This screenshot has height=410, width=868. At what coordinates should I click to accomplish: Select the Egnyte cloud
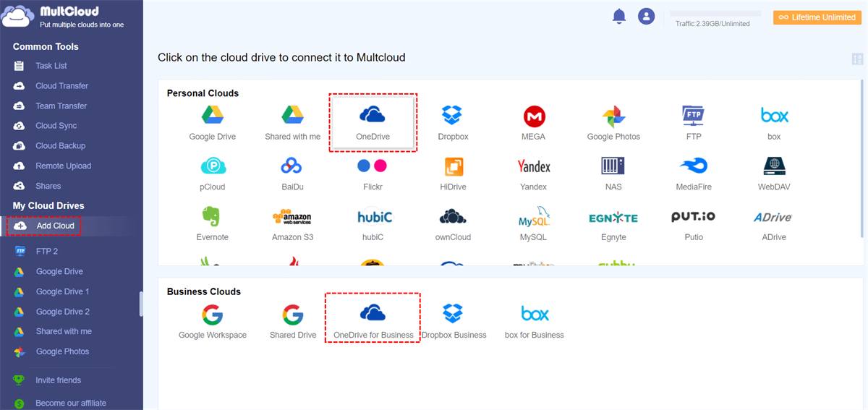coord(613,224)
